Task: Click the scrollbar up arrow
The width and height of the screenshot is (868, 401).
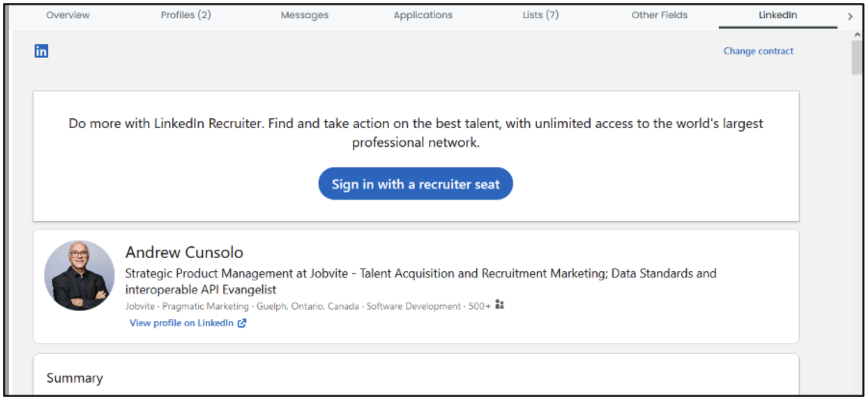Action: 857,35
